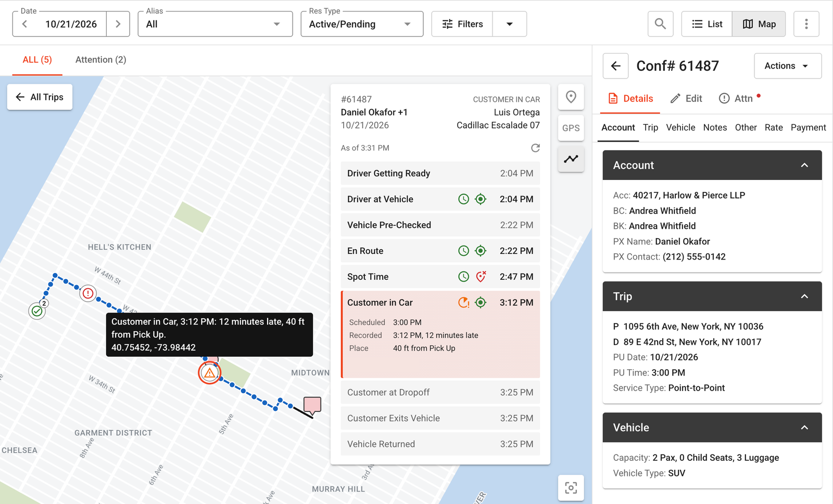Refresh the trip status timeline
The width and height of the screenshot is (833, 504).
tap(535, 148)
